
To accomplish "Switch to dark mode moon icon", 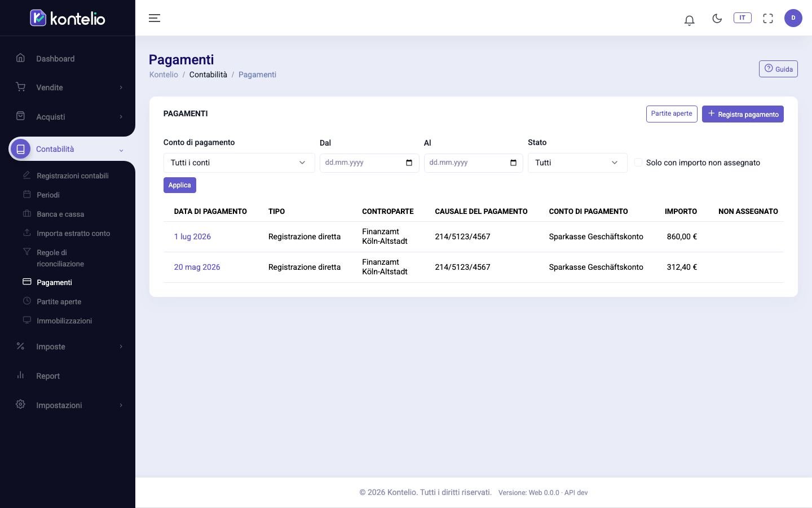I will coord(717,19).
